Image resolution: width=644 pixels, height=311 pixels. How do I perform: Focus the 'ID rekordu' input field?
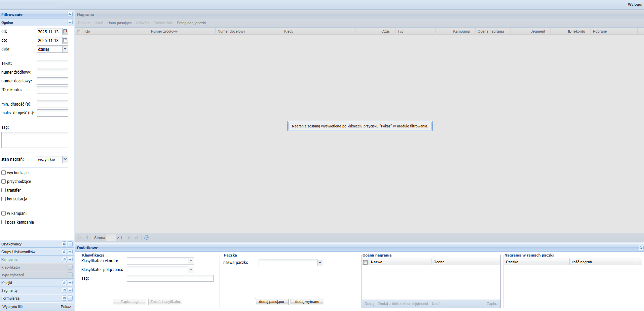click(x=52, y=90)
